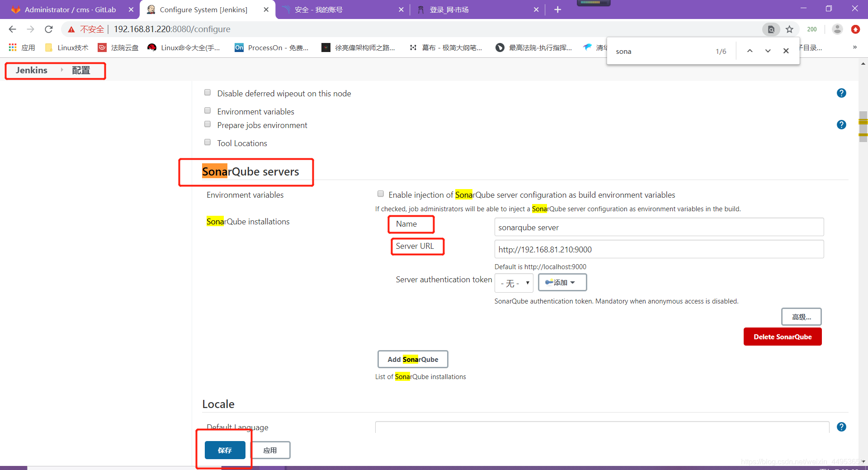This screenshot has width=868, height=470.
Task: Close the GitLab cms tab
Action: [131, 9]
